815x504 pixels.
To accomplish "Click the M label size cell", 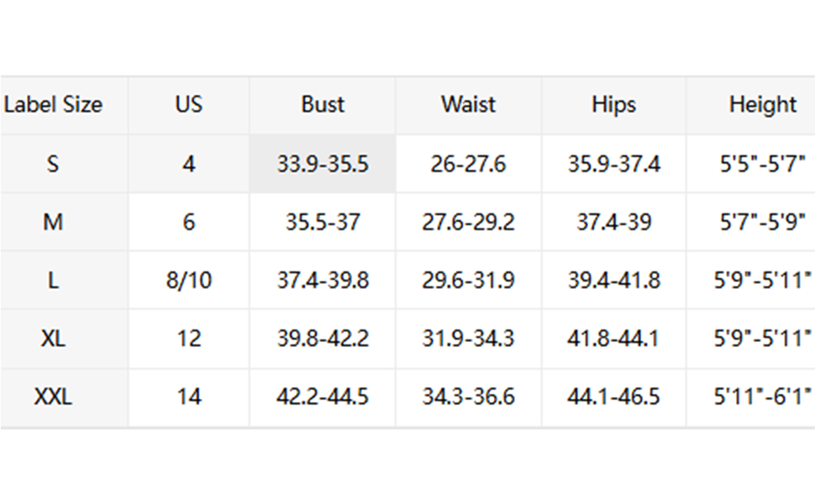I will (53, 223).
